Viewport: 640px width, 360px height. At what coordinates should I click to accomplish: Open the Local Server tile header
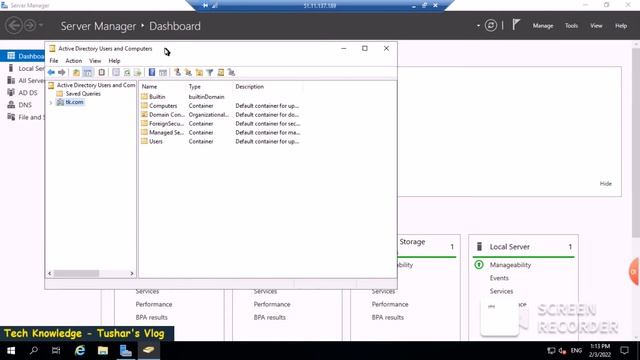tap(509, 247)
